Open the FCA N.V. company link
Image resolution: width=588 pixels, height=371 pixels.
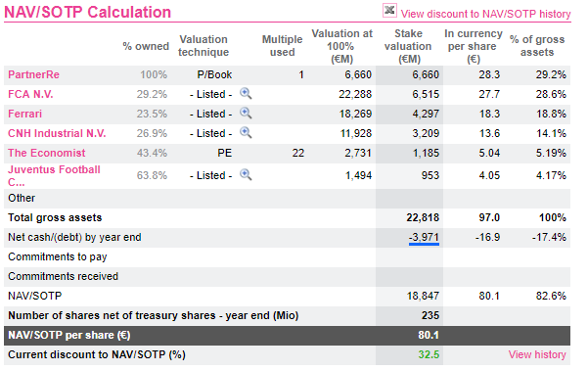pyautogui.click(x=30, y=94)
